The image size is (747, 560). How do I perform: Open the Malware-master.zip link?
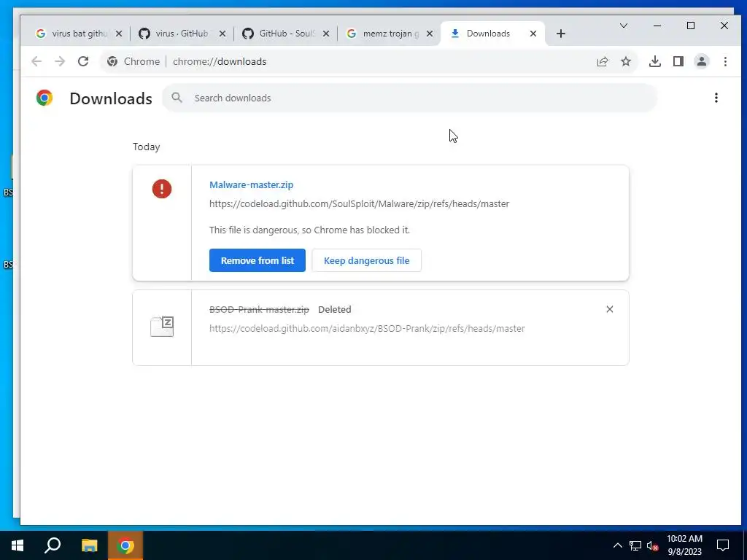[x=251, y=184]
